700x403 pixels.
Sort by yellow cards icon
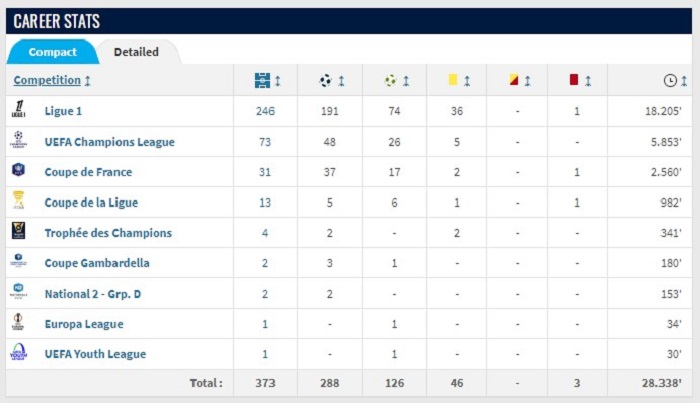coord(453,80)
